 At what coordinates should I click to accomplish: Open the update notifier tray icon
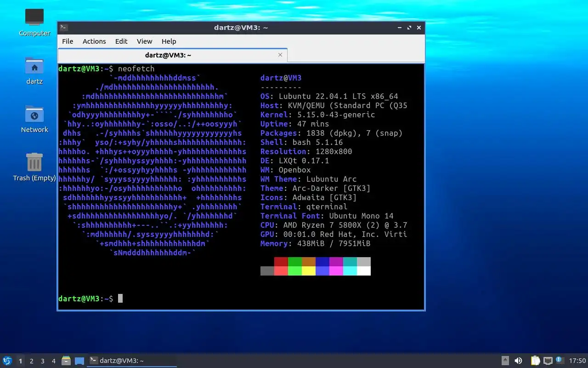click(x=560, y=360)
